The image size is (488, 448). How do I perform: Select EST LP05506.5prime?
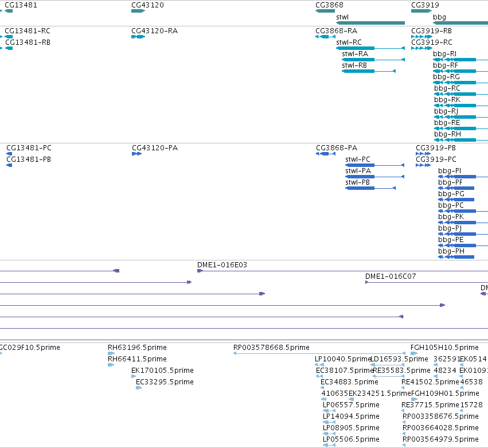coord(329,445)
